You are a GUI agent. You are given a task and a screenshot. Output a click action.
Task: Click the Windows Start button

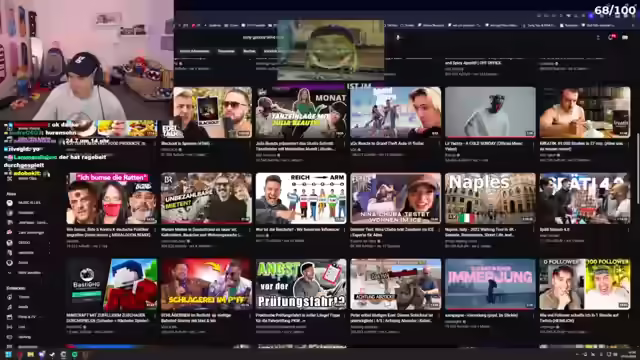[8, 355]
